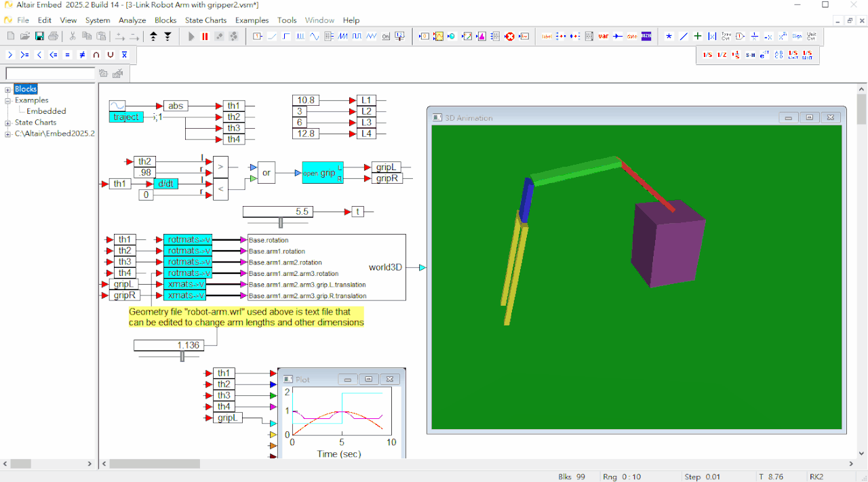Click the horizontal scrollbar of diagram
Image resolution: width=868 pixels, height=482 pixels.
tap(155, 464)
